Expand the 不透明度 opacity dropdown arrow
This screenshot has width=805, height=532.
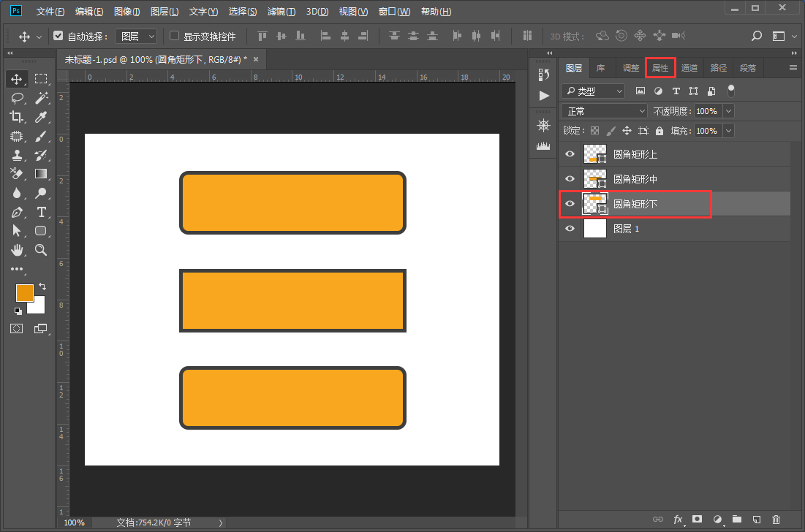pyautogui.click(x=727, y=111)
